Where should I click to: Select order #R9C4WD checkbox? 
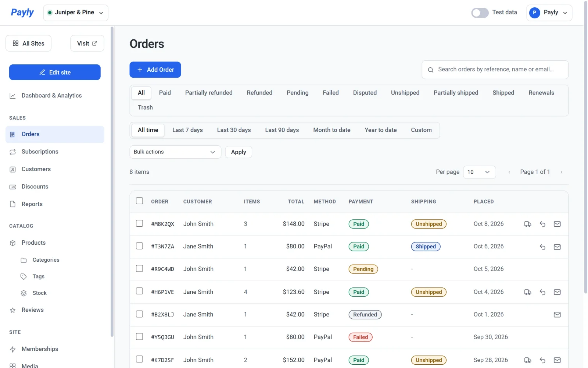[139, 269]
